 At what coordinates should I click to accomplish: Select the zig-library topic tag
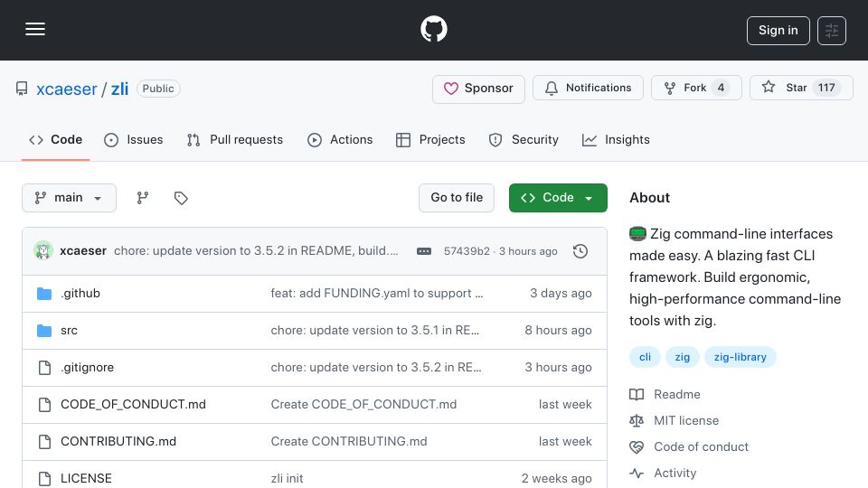click(x=741, y=358)
